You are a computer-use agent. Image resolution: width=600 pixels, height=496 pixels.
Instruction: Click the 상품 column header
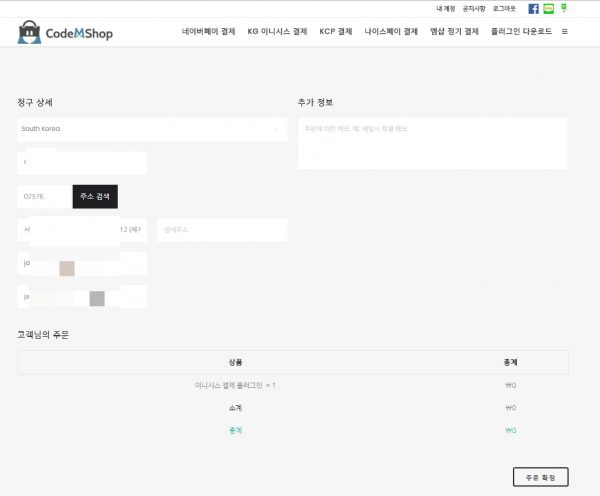[235, 362]
